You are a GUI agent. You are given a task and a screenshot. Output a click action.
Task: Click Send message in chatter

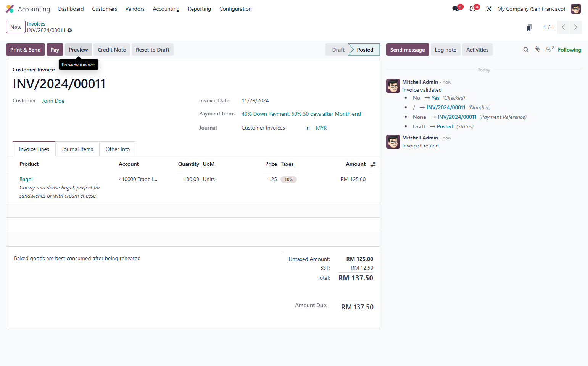click(x=408, y=50)
